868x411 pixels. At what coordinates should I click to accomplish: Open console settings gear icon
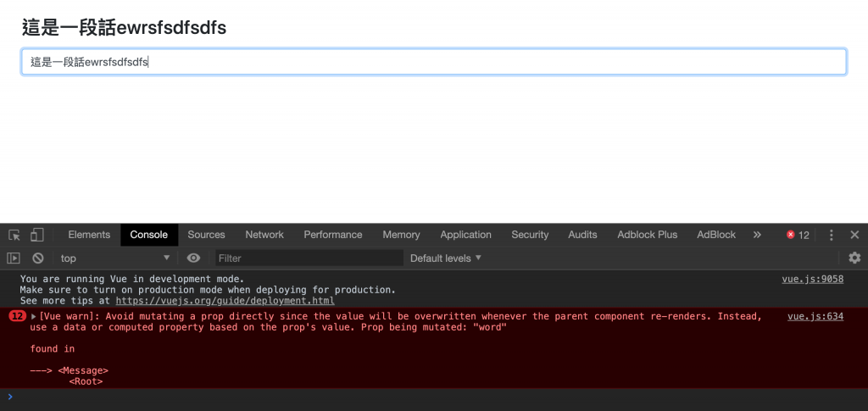click(854, 258)
